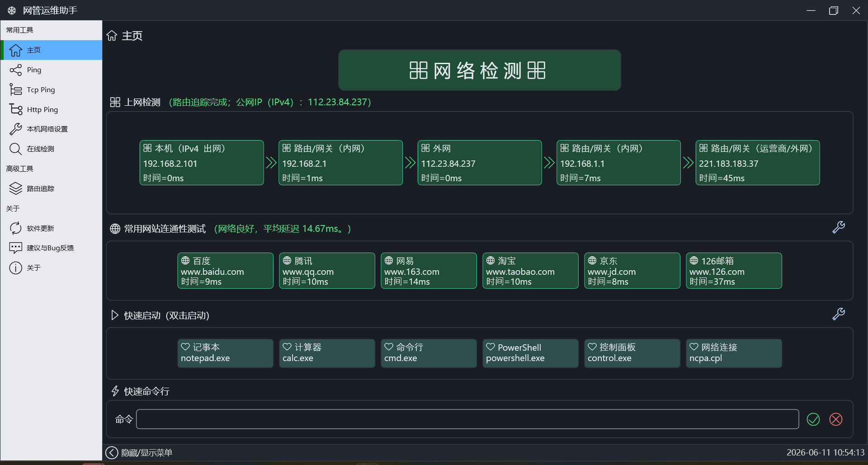
Task: Click the heart icon on PowerShell
Action: (x=491, y=347)
